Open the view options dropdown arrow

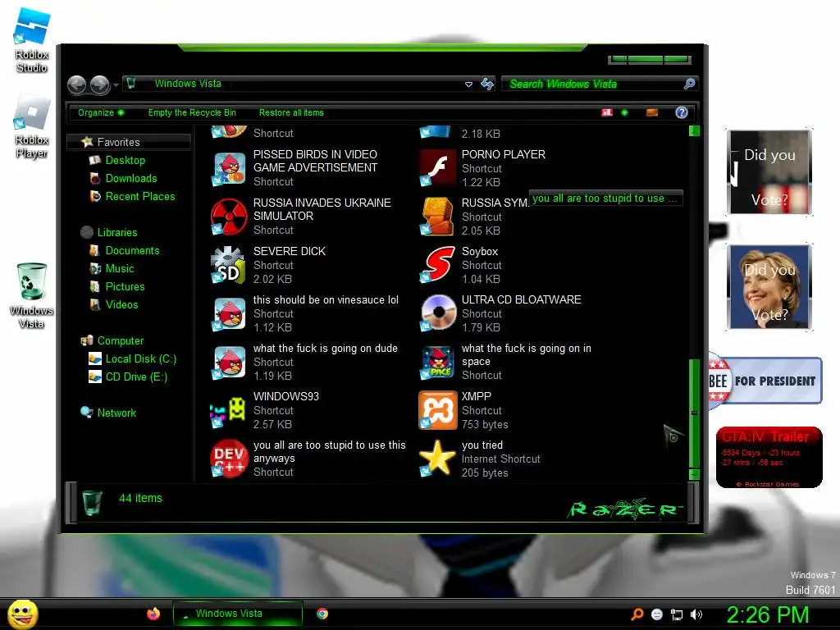(624, 112)
